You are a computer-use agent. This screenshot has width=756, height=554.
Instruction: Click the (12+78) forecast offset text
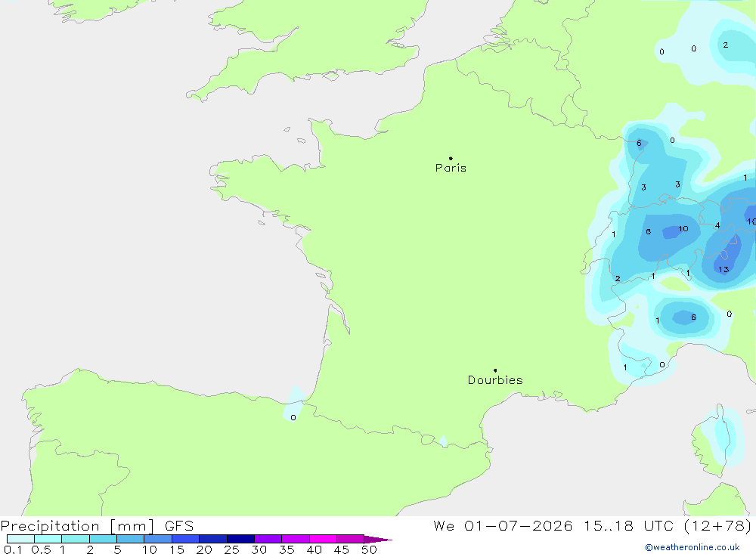(x=717, y=526)
